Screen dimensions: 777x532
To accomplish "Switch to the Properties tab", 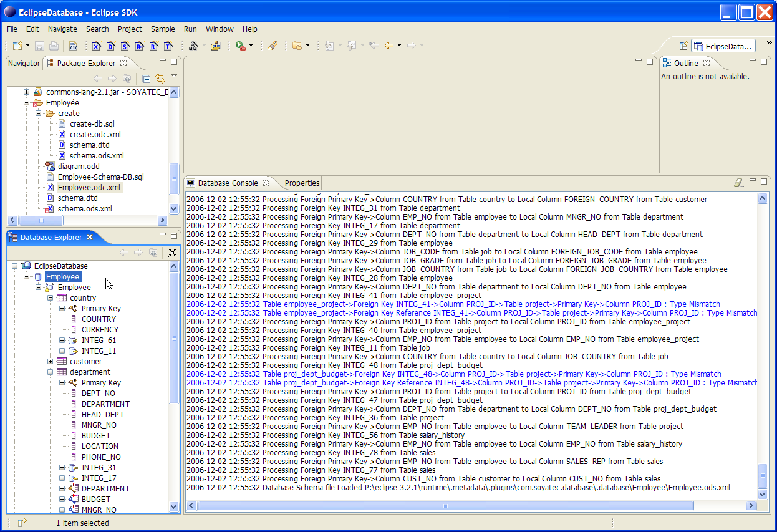I will 302,183.
